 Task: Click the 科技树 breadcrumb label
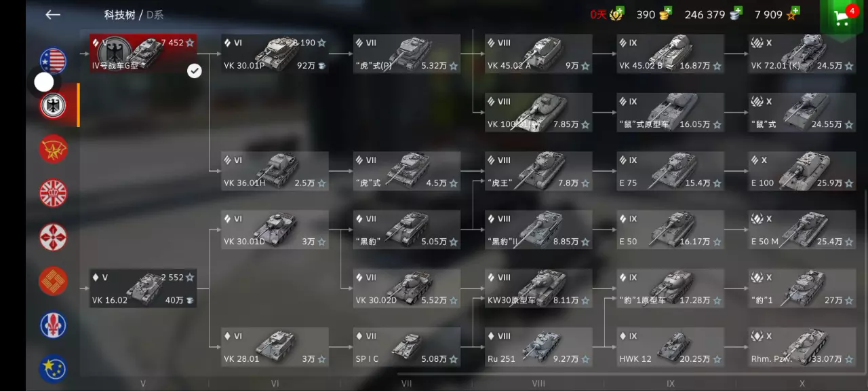tap(119, 15)
